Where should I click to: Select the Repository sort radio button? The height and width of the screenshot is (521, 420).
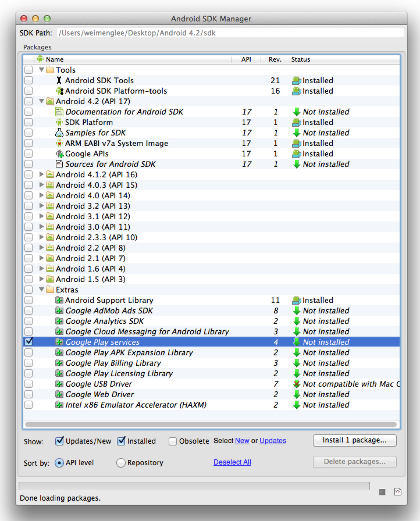click(x=121, y=463)
